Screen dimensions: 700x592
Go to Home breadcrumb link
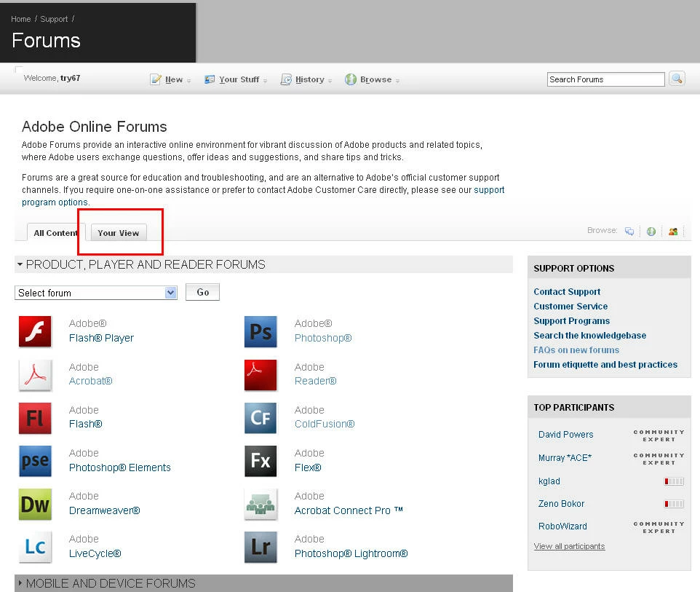pyautogui.click(x=20, y=19)
